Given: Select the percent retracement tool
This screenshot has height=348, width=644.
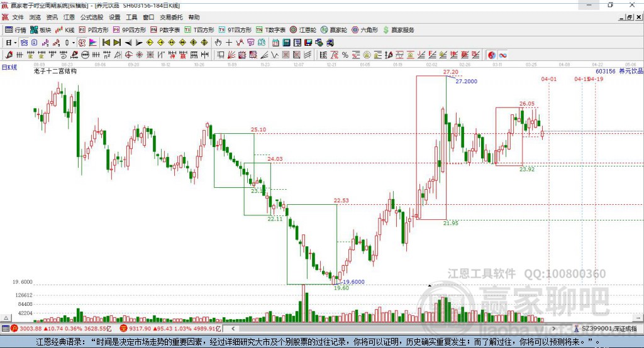Looking at the screenshot, I should point(345,55).
